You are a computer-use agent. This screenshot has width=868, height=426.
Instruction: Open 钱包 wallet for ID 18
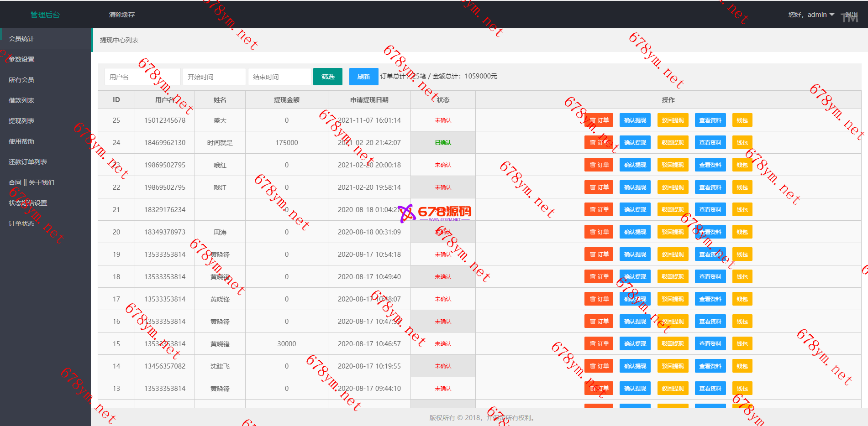(742, 277)
